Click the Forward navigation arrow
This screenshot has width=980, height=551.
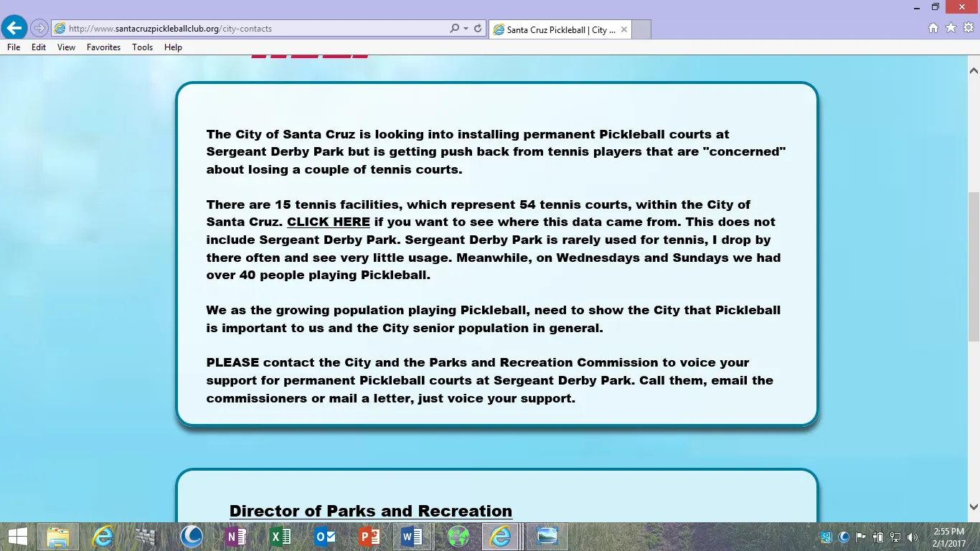click(x=39, y=29)
